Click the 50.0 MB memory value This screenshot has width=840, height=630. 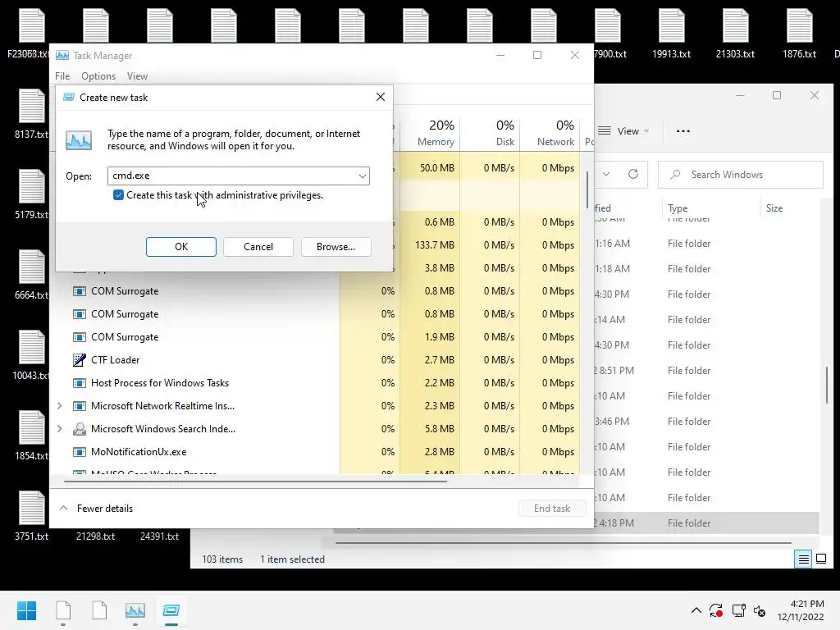click(436, 167)
